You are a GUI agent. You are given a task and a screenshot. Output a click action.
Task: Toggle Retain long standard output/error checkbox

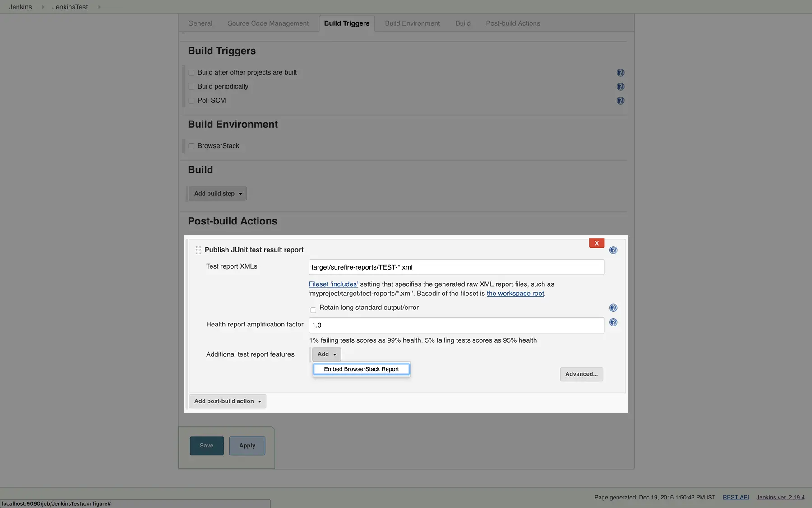[313, 310]
